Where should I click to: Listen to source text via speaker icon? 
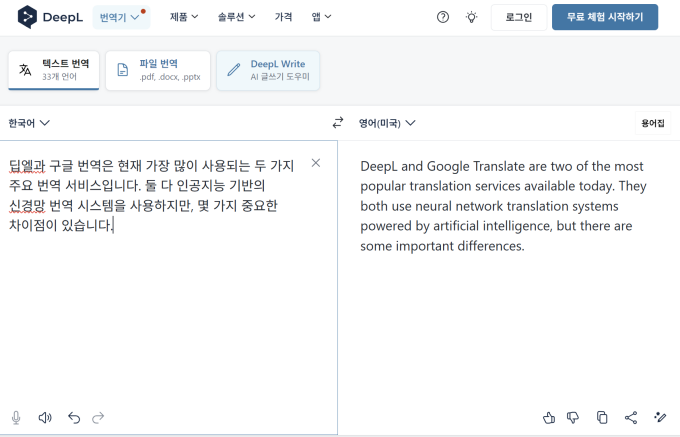point(45,417)
